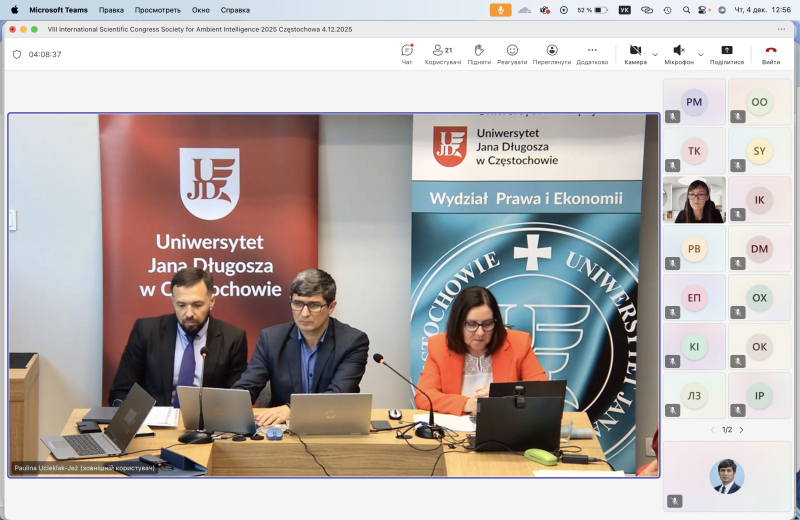
Task: Go to next participants page arrow
Action: (741, 430)
